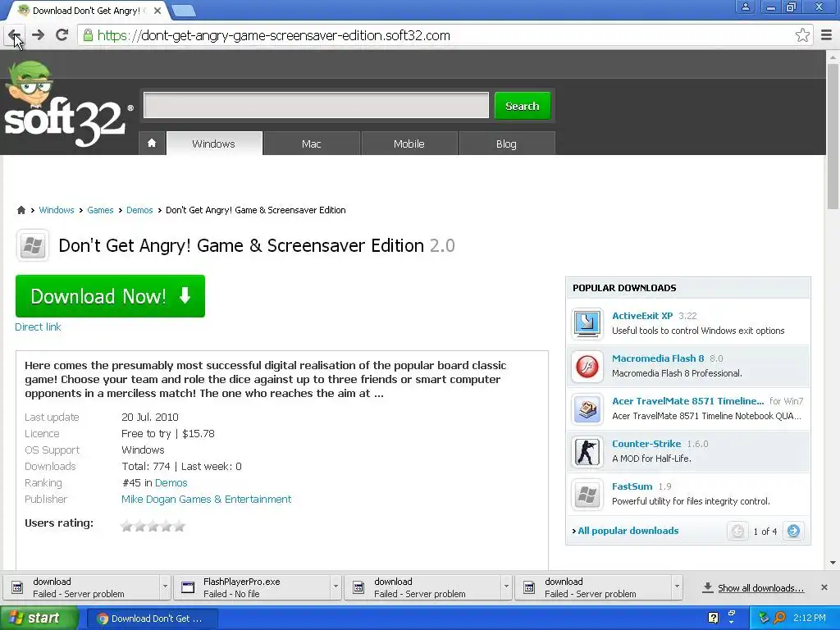Click the green Search button
This screenshot has height=630, width=840.
(x=523, y=106)
